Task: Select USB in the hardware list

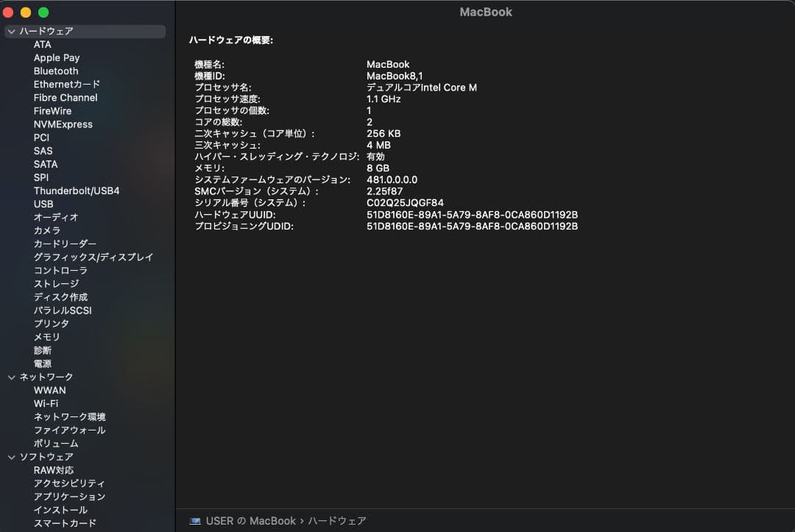Action: (x=43, y=204)
